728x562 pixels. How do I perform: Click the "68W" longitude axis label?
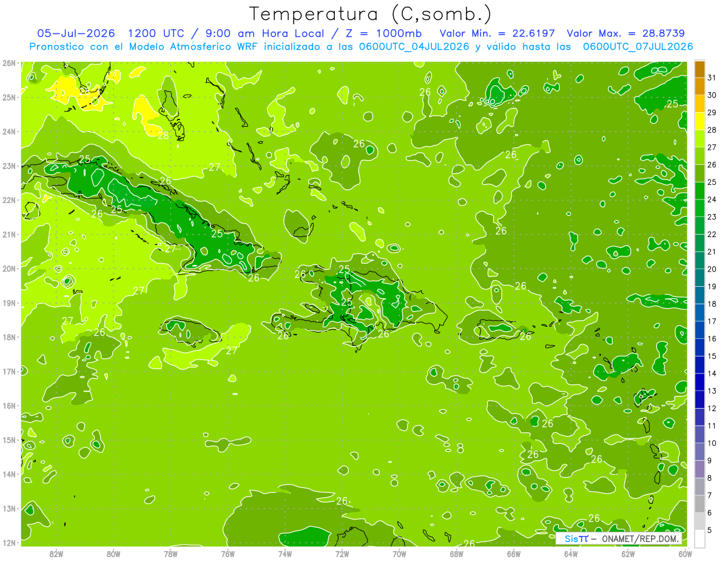click(457, 554)
